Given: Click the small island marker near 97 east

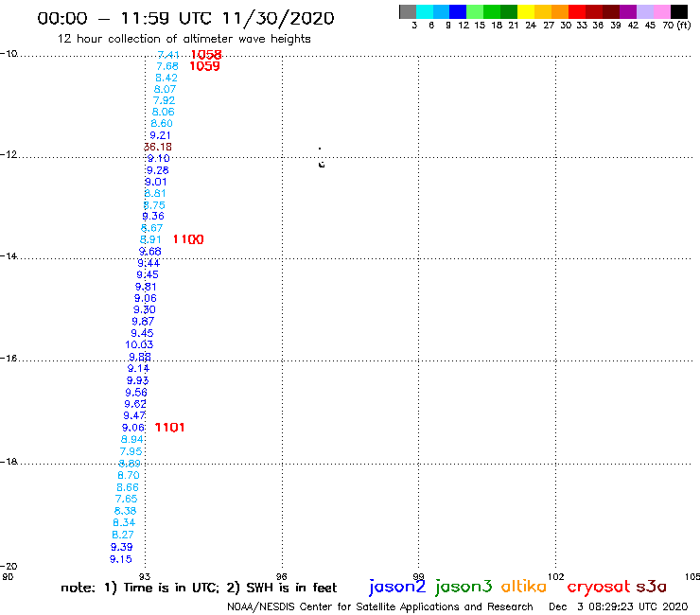Looking at the screenshot, I should [322, 165].
